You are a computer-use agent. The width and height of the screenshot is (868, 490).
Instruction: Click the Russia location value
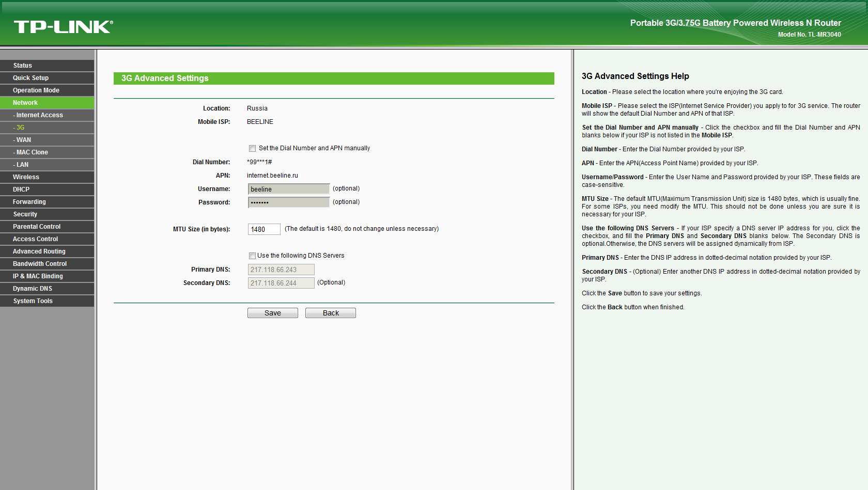coord(257,108)
